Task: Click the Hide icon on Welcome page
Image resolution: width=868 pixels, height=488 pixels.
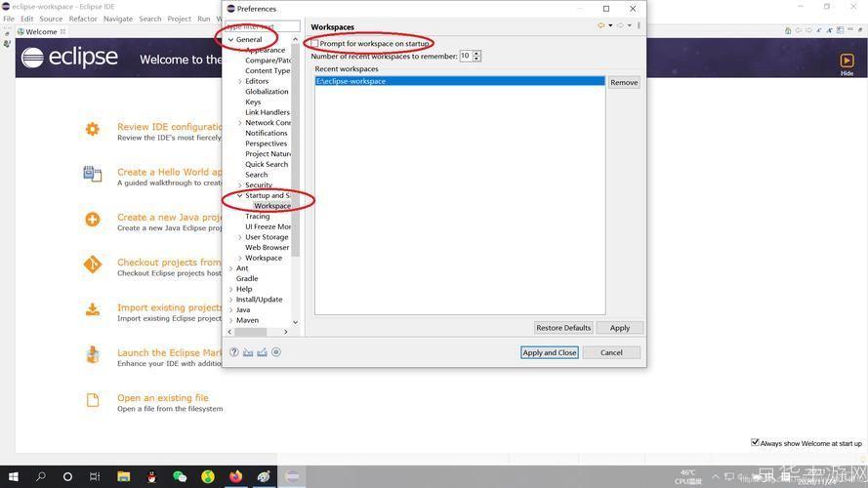Action: point(847,61)
